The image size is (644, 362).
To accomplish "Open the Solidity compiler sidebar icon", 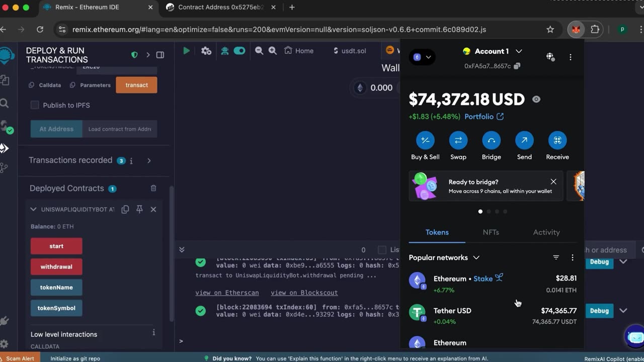I will coord(6,127).
